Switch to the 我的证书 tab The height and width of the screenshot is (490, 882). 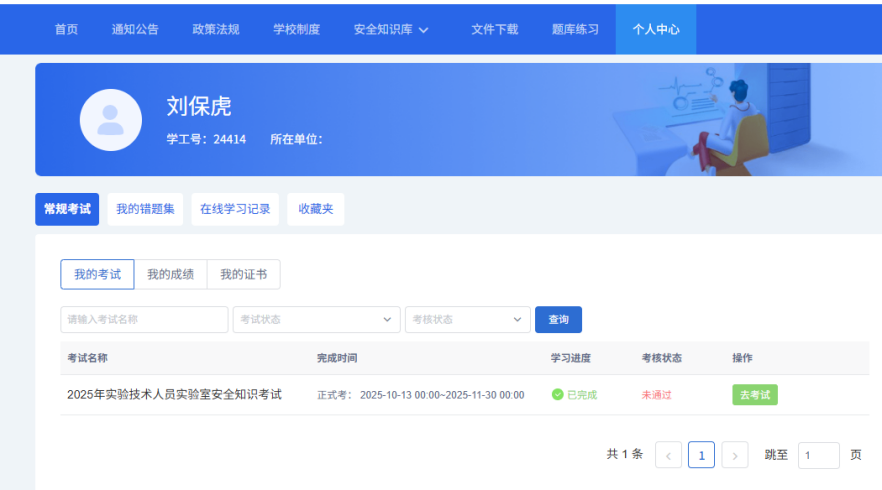pos(243,275)
